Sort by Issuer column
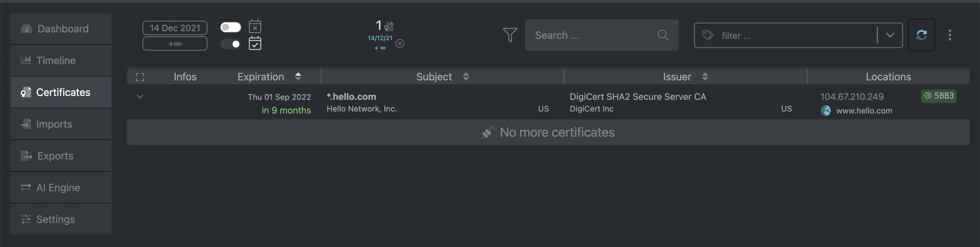 [685, 77]
